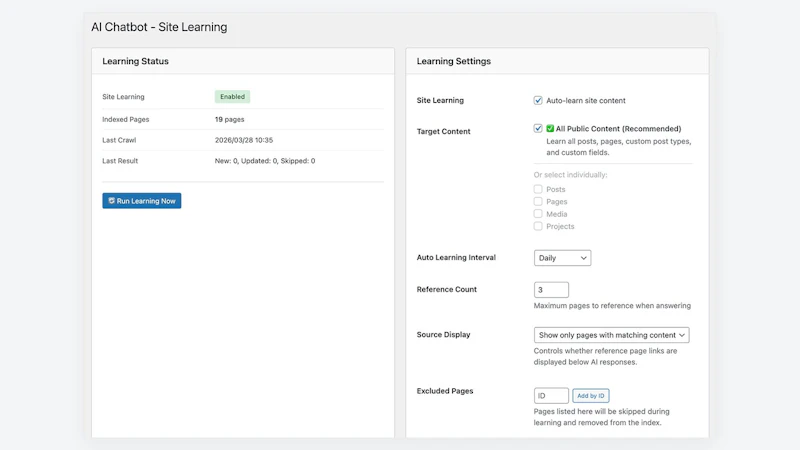This screenshot has width=800, height=450.
Task: Click the 'Maximum pages to reference when answering' hint
Action: tap(612, 306)
